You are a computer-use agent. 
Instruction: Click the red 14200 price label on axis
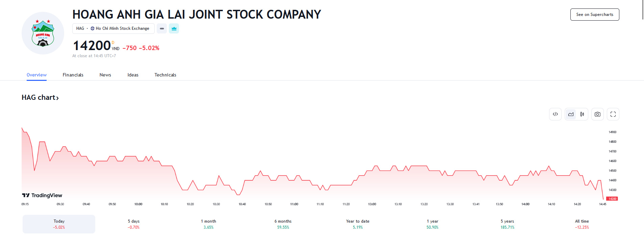(612, 199)
